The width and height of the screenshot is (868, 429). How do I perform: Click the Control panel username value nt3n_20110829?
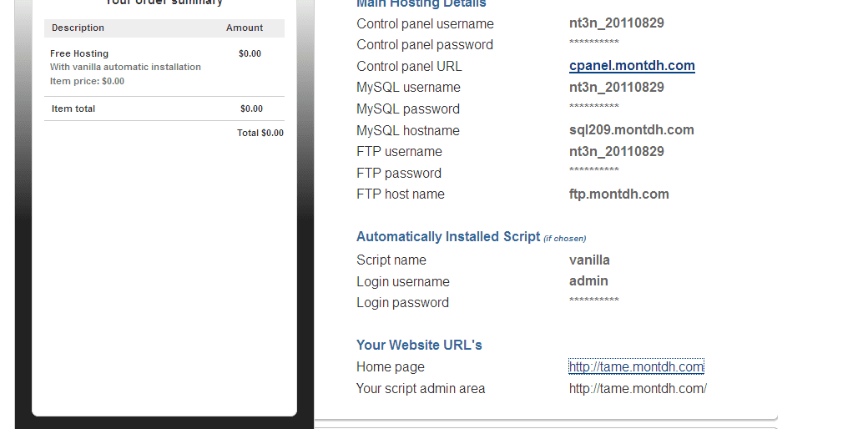click(616, 23)
